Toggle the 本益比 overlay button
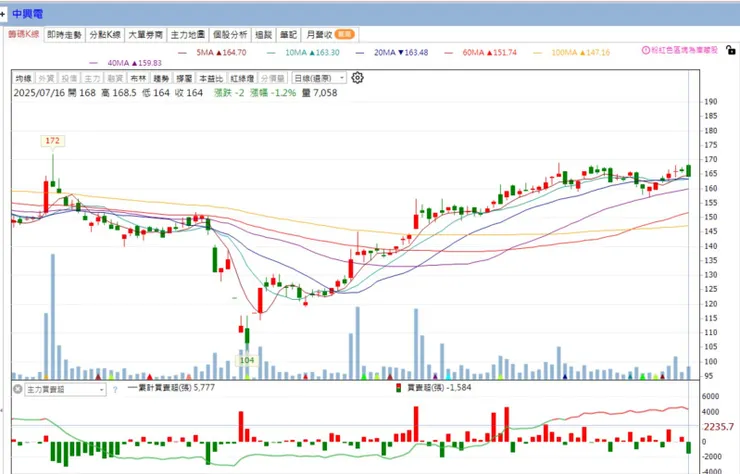Viewport: 740px width, 474px height. (210, 78)
